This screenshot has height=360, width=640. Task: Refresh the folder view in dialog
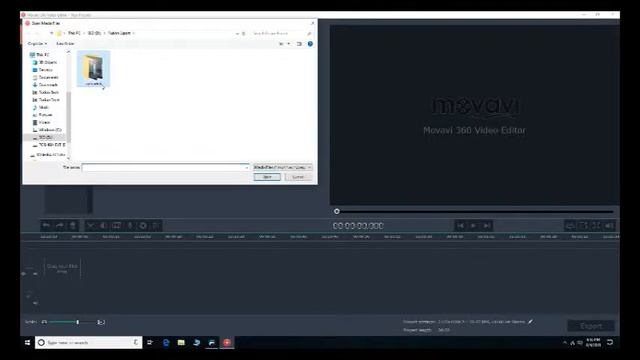coord(244,33)
